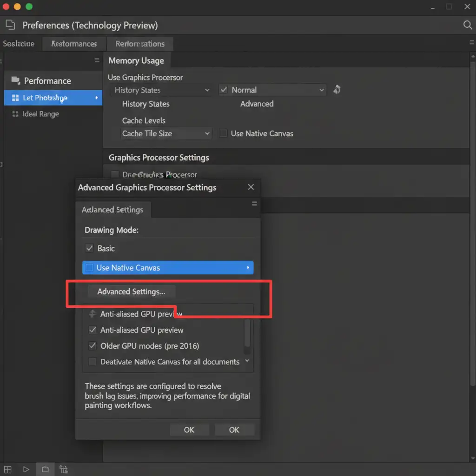Click the Advanced Settings... button
Viewport: 476px width, 476px height.
(131, 292)
